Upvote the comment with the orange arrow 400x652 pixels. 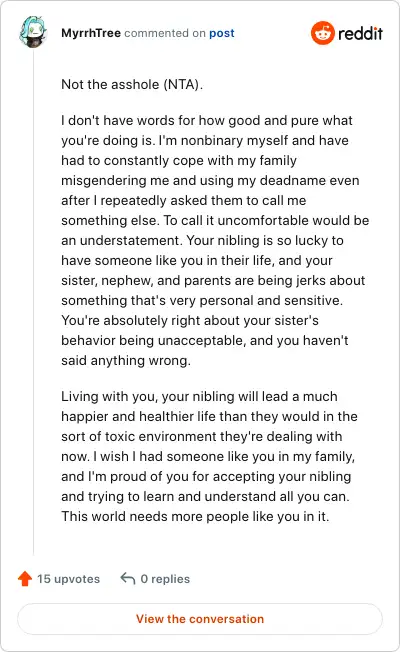point(25,578)
